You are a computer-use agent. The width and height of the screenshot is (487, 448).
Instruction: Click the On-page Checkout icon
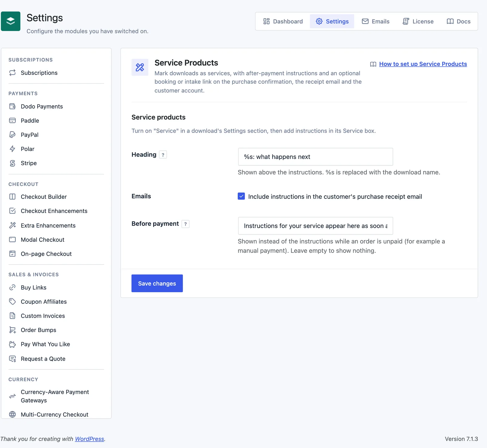12,254
